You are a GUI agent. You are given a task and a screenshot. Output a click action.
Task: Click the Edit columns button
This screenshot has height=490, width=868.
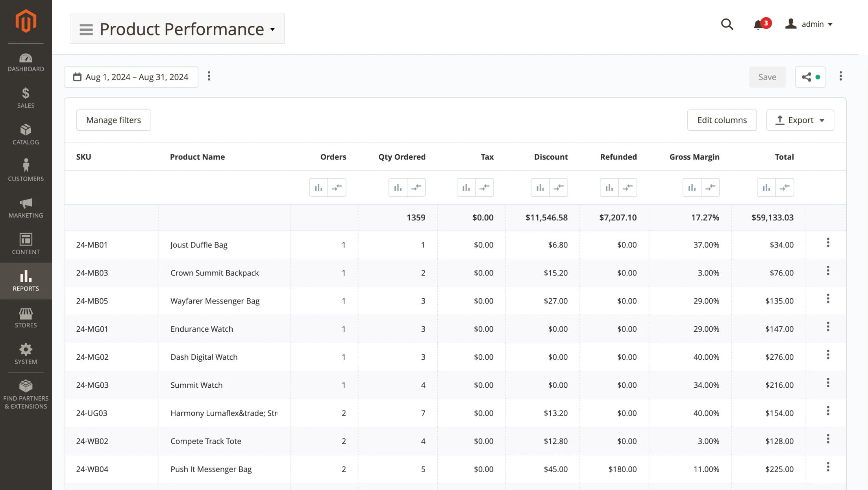(x=722, y=120)
